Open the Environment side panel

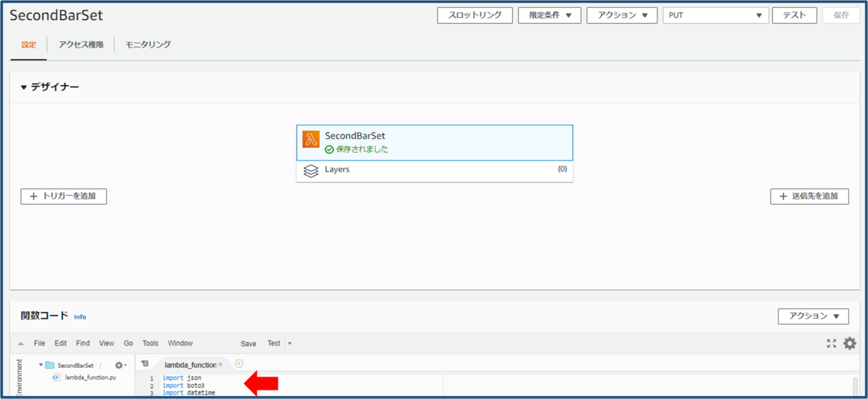click(20, 379)
